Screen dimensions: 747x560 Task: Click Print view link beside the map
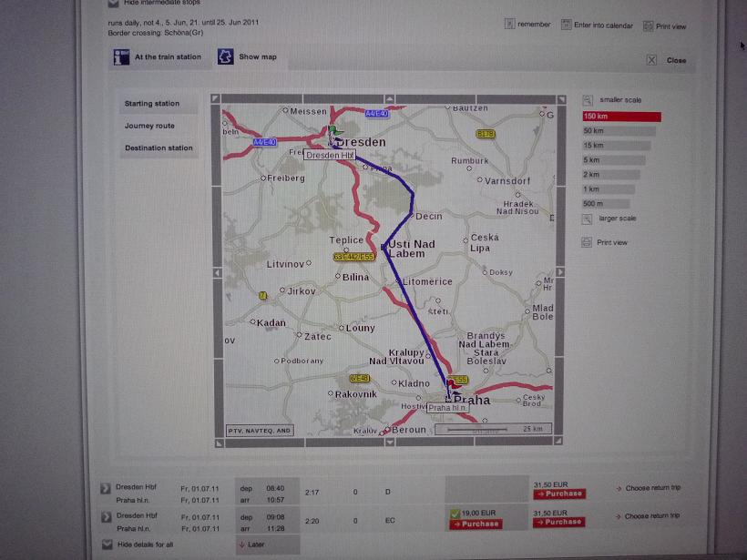tap(612, 242)
